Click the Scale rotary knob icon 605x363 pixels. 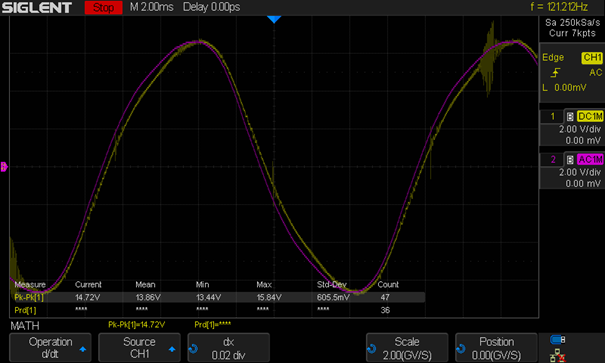pyautogui.click(x=371, y=348)
